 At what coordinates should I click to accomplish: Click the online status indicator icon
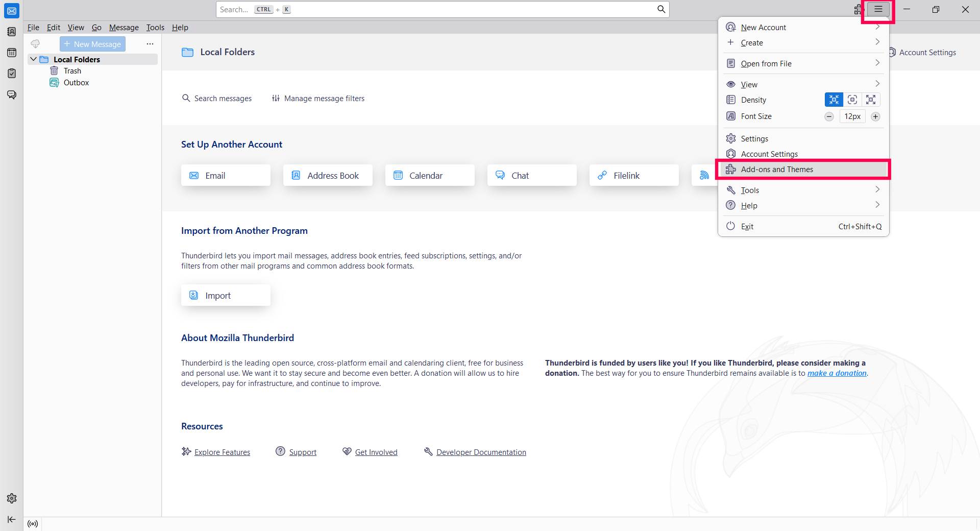click(33, 524)
